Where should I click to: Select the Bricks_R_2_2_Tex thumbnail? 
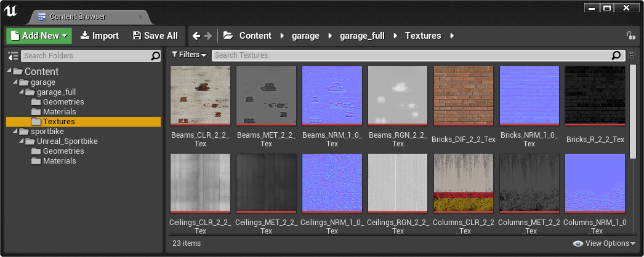click(595, 95)
